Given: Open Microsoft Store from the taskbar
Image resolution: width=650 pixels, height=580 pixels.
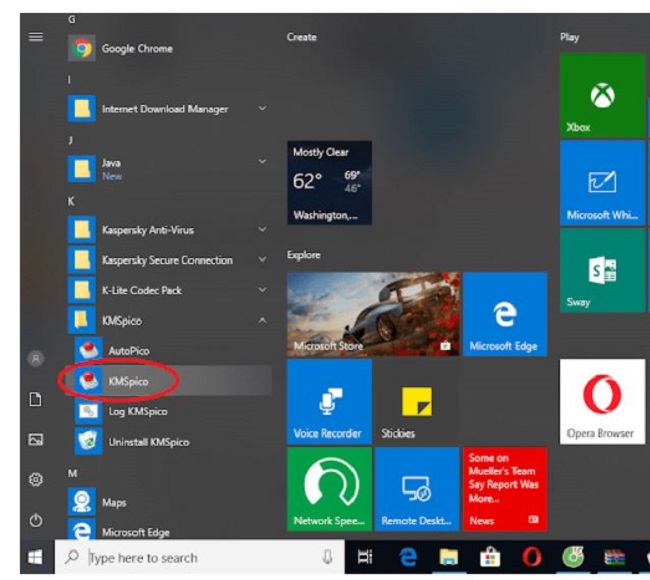Looking at the screenshot, I should (x=490, y=557).
